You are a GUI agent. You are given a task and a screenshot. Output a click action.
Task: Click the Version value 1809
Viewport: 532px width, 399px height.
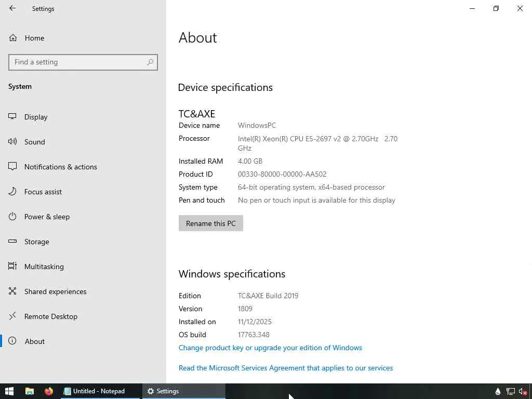(x=245, y=309)
